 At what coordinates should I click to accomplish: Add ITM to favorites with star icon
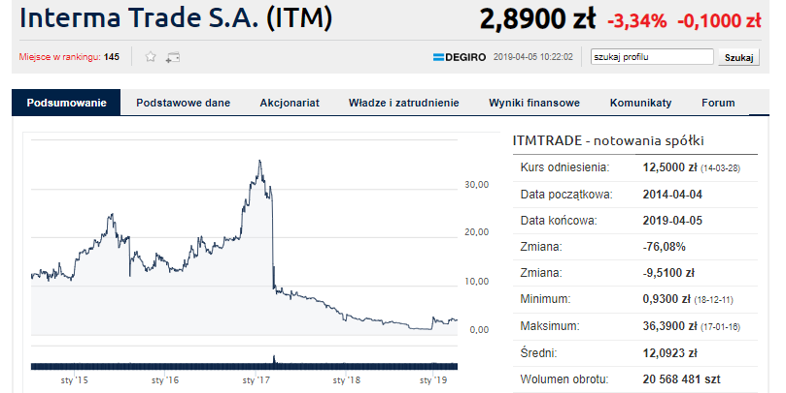(150, 57)
